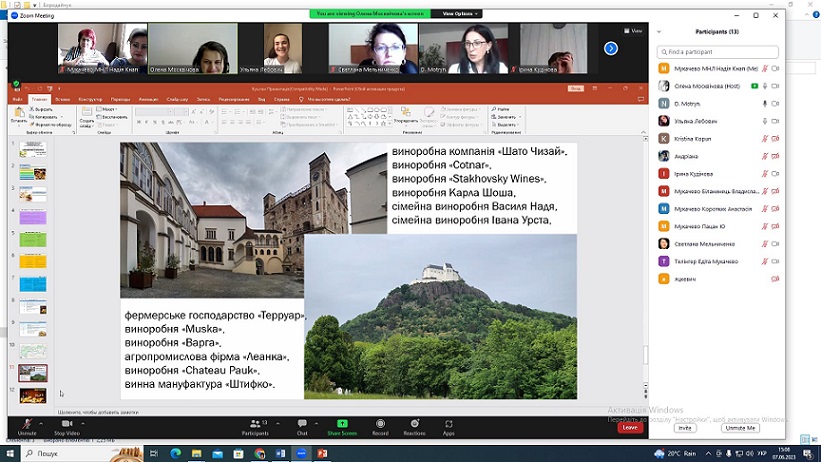Open the notification center icon

click(x=809, y=454)
